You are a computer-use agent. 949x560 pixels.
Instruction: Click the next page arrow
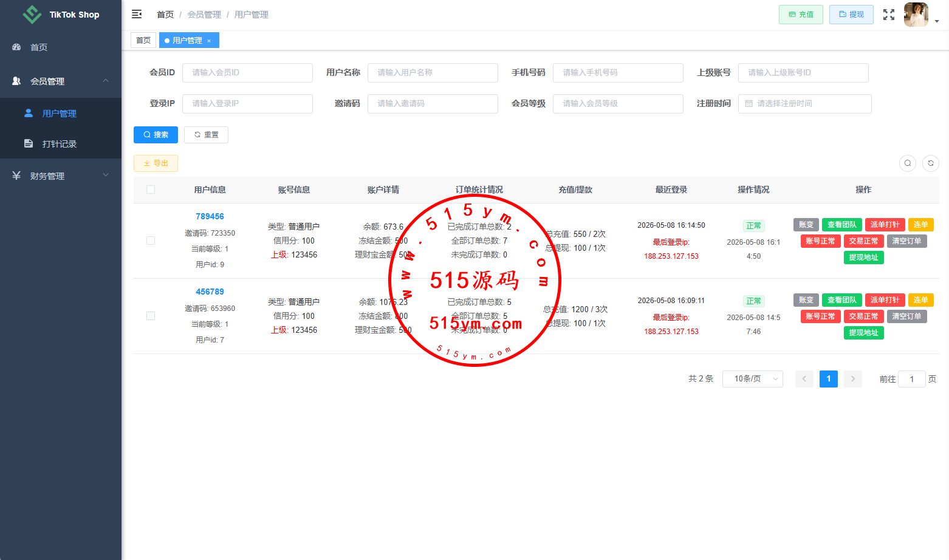pos(853,379)
